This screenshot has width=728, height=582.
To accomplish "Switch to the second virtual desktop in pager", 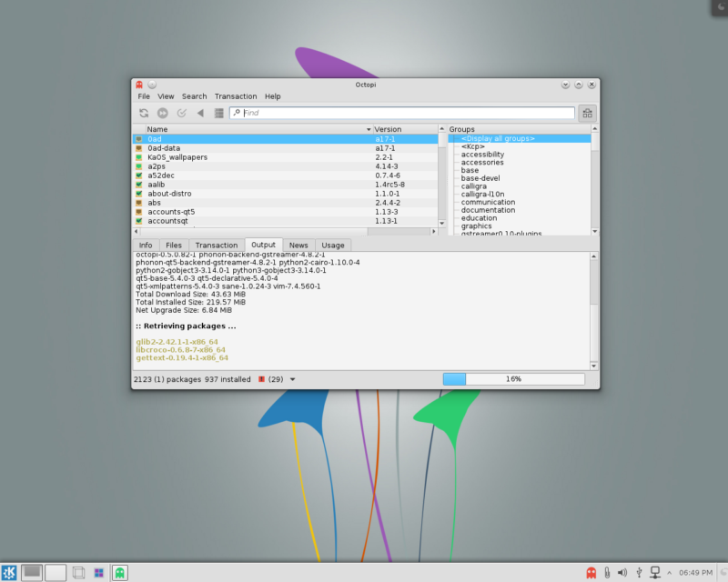I will [x=56, y=573].
